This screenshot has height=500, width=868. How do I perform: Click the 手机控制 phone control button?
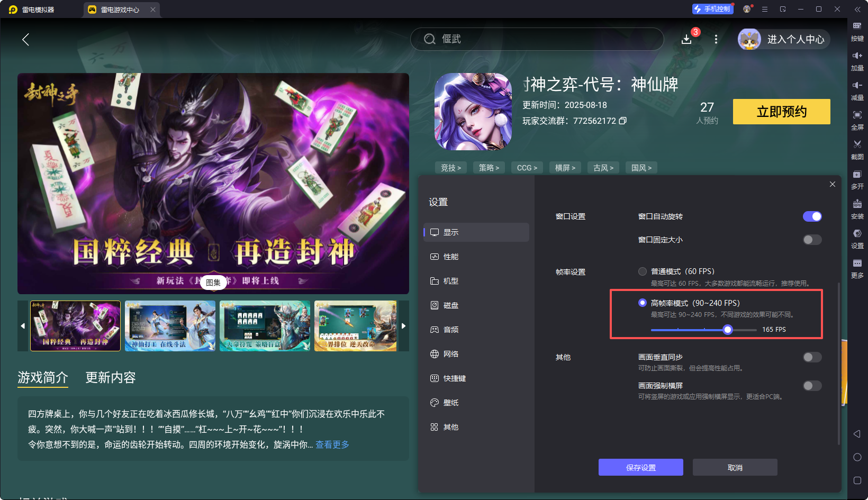(712, 9)
